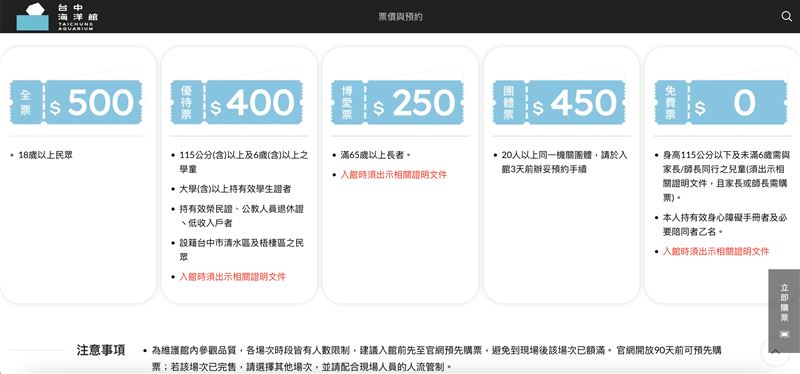
Task: Click the back-to-top arrow button
Action: click(776, 352)
